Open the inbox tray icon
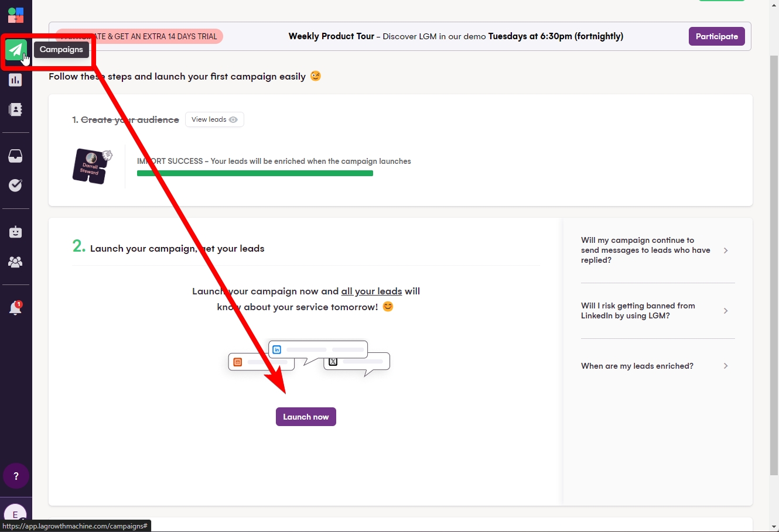779x532 pixels. (16, 156)
